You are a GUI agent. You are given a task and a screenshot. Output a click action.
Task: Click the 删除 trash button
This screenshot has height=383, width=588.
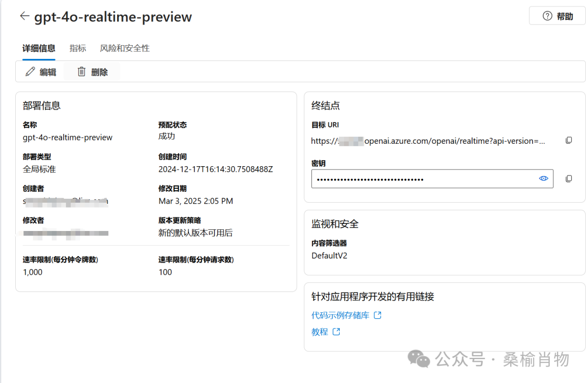coord(92,72)
